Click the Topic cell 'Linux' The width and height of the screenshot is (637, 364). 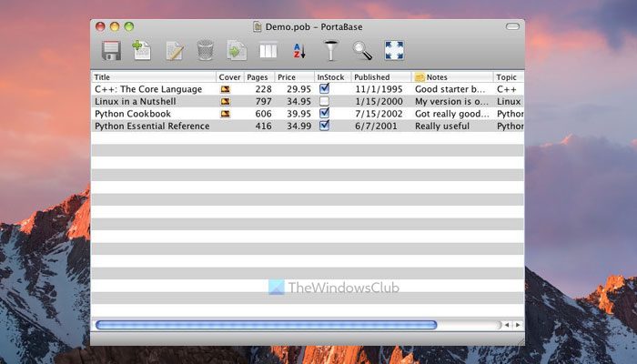pyautogui.click(x=509, y=102)
